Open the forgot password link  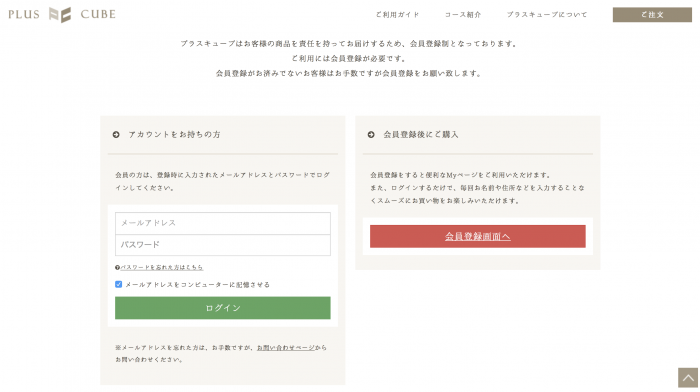tap(162, 267)
